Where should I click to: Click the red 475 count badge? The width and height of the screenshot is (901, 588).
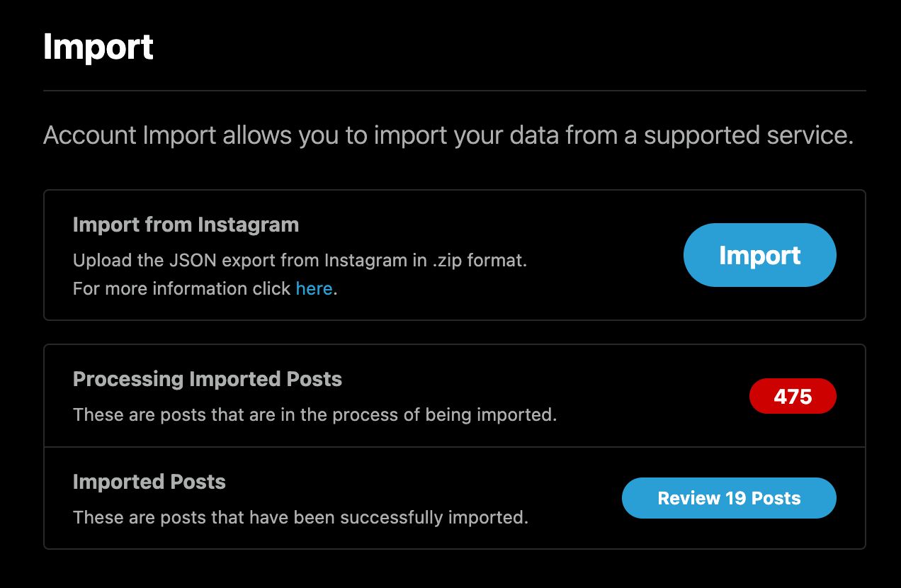click(793, 396)
